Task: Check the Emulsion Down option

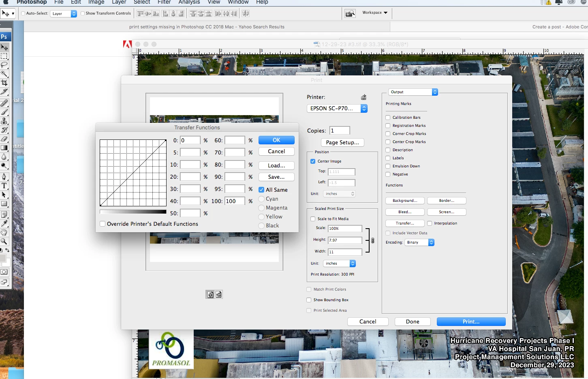Action: point(388,166)
